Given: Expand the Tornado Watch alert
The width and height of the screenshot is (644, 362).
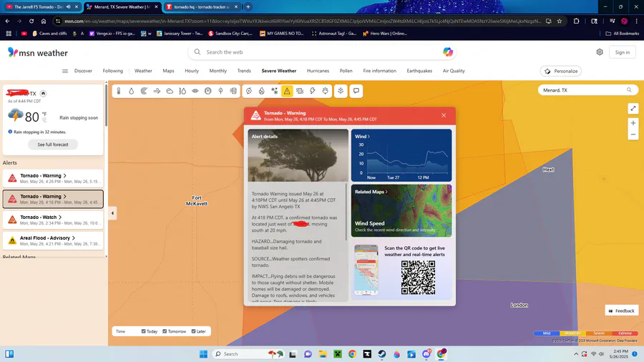Looking at the screenshot, I should 53,220.
